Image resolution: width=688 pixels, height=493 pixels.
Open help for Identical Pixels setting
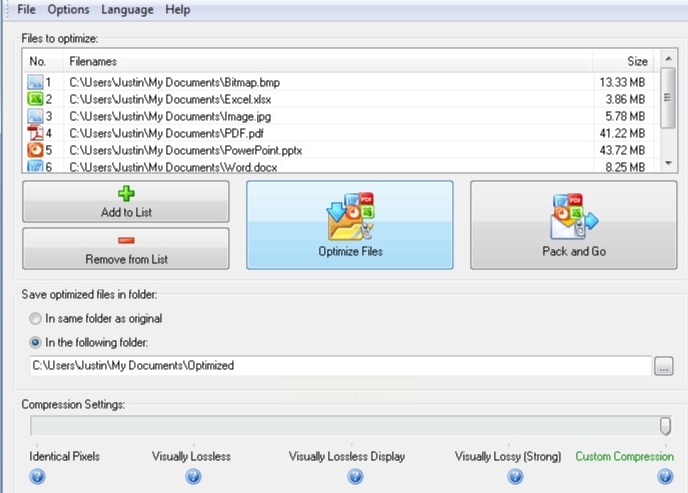point(37,476)
